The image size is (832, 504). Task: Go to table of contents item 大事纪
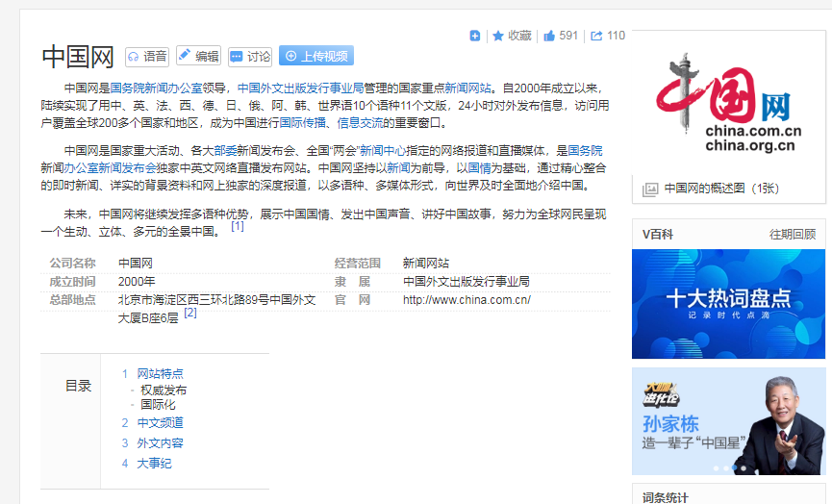tap(155, 464)
